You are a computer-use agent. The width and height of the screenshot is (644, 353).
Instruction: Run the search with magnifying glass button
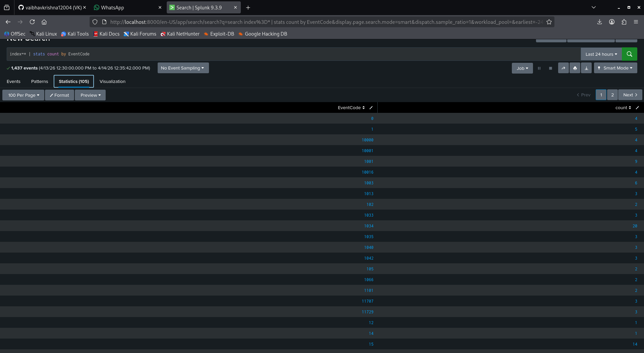point(629,54)
